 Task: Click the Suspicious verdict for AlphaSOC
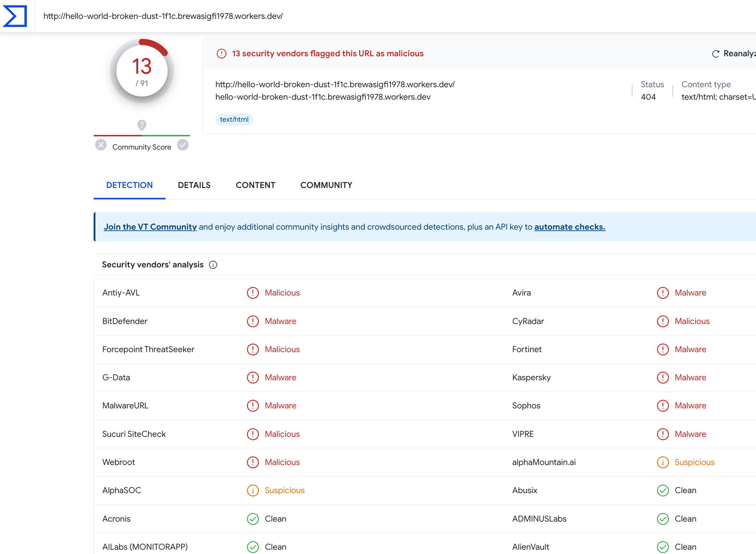point(285,490)
